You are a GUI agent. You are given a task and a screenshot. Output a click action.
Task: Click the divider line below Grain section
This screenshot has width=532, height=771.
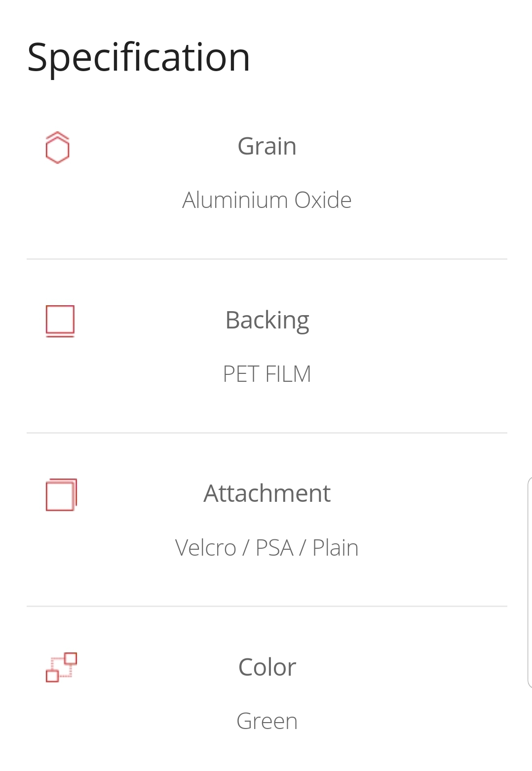pyautogui.click(x=267, y=259)
